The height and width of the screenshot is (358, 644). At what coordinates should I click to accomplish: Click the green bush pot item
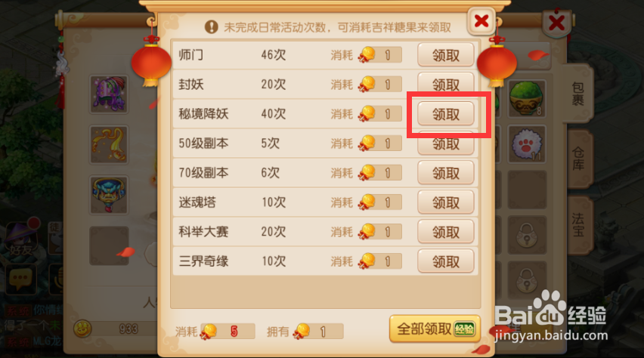coord(527,98)
